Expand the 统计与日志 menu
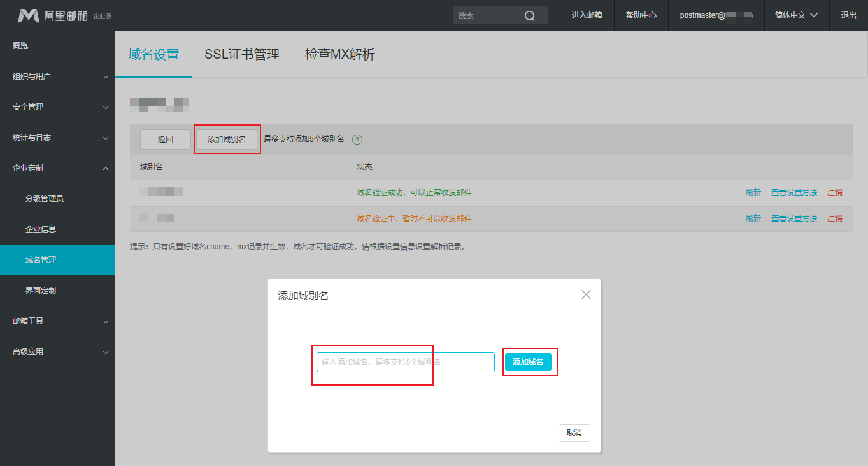Image resolution: width=868 pixels, height=466 pixels. pos(57,138)
